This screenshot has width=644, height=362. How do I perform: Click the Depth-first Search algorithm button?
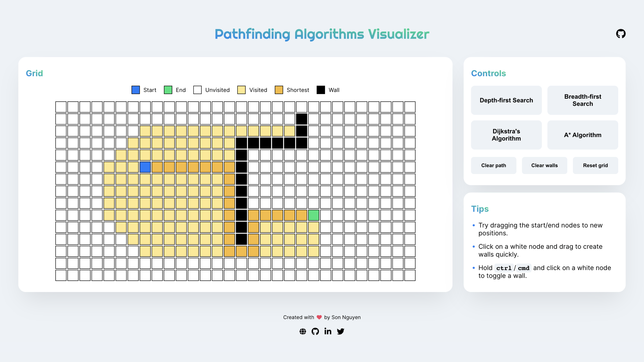pyautogui.click(x=506, y=100)
